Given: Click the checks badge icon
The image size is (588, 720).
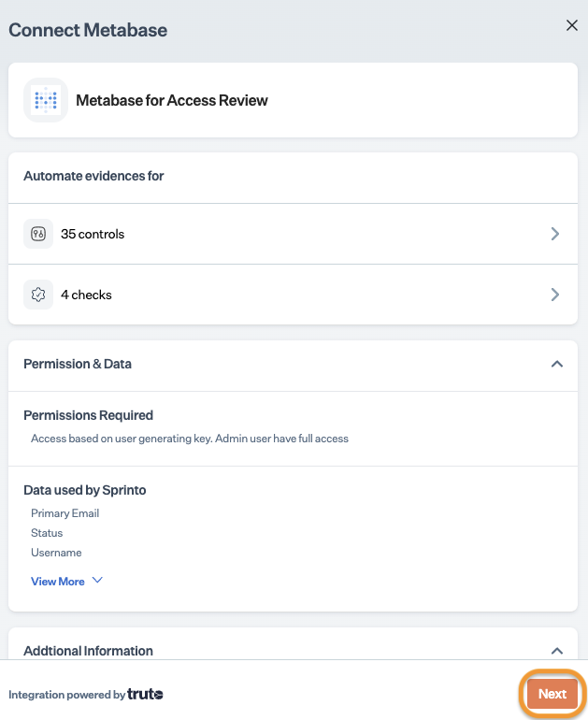Looking at the screenshot, I should [38, 295].
